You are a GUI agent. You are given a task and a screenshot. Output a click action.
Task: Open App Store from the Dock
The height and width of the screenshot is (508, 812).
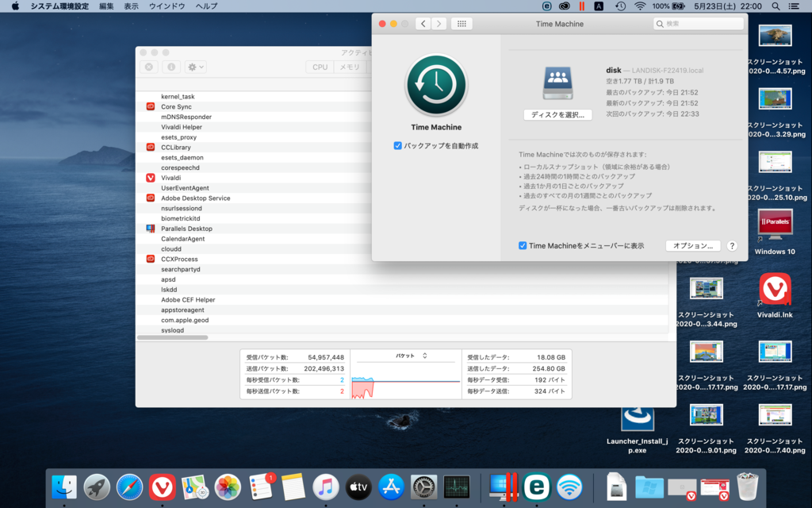point(392,487)
